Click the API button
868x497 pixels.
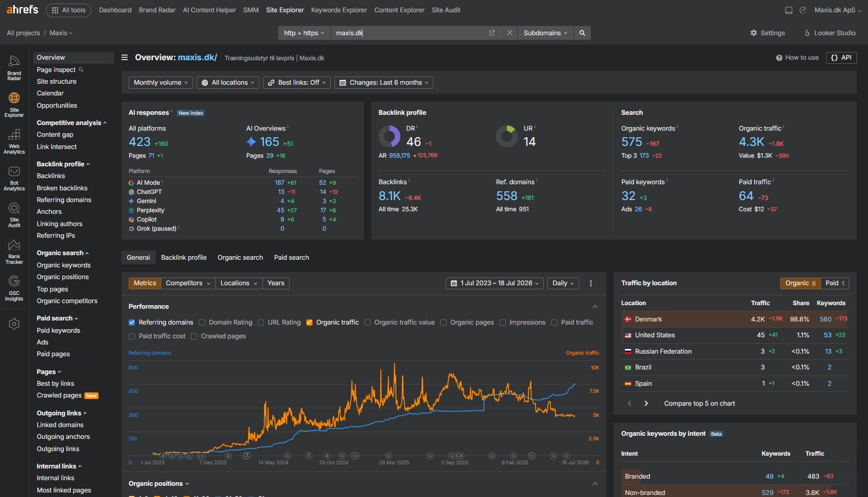click(841, 58)
